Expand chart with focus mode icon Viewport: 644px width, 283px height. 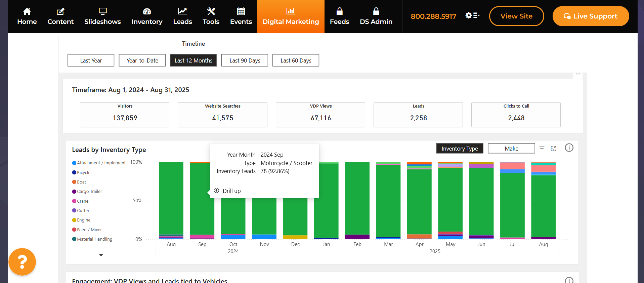[554, 149]
